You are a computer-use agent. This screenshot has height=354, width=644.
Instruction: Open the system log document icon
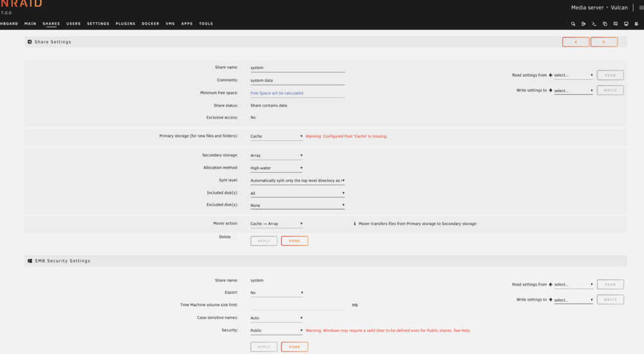[637, 24]
